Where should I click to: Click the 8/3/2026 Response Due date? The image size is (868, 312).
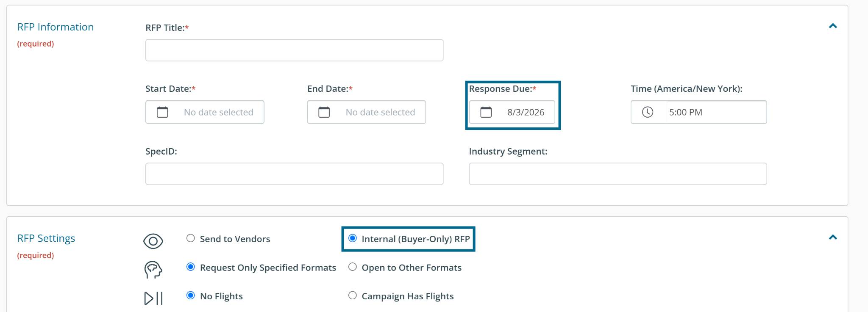point(526,112)
